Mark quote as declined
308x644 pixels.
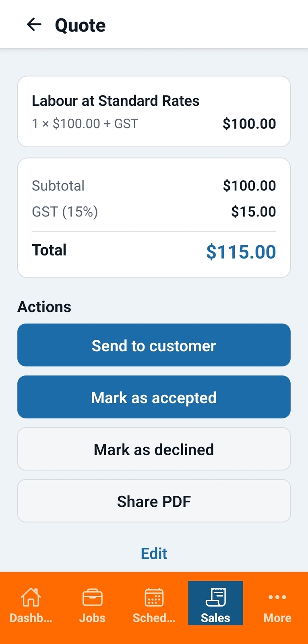[154, 449]
